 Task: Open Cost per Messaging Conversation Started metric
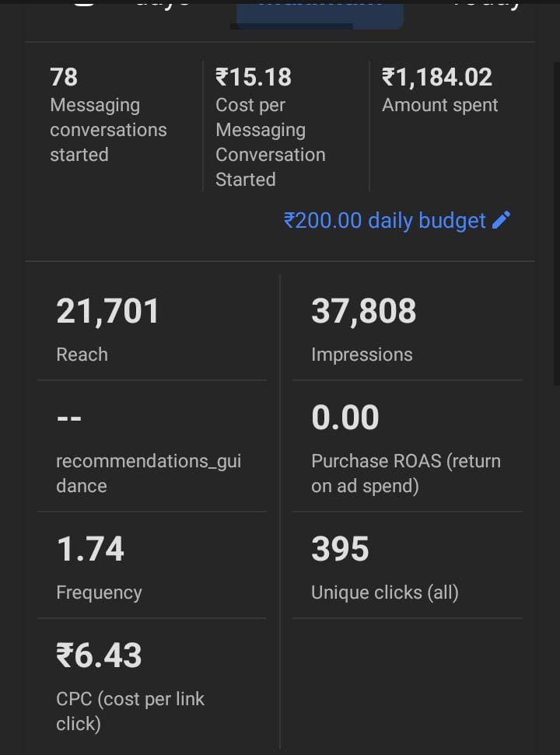click(270, 142)
